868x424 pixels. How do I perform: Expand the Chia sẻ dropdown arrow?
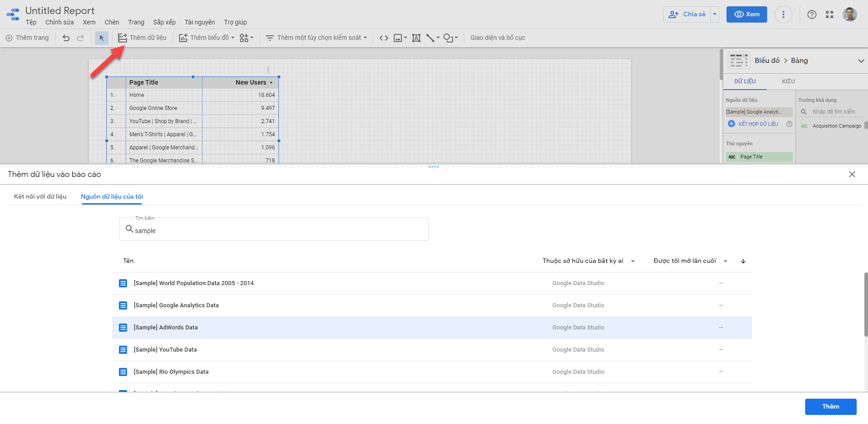coord(715,14)
